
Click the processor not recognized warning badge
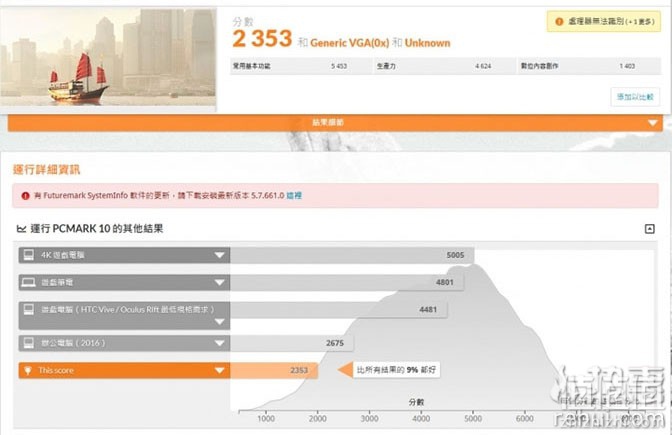(604, 21)
